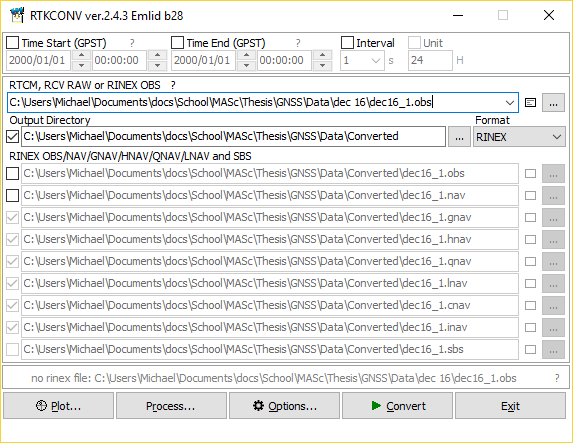
Task: Open the Interval seconds dropdown
Action: (x=376, y=61)
